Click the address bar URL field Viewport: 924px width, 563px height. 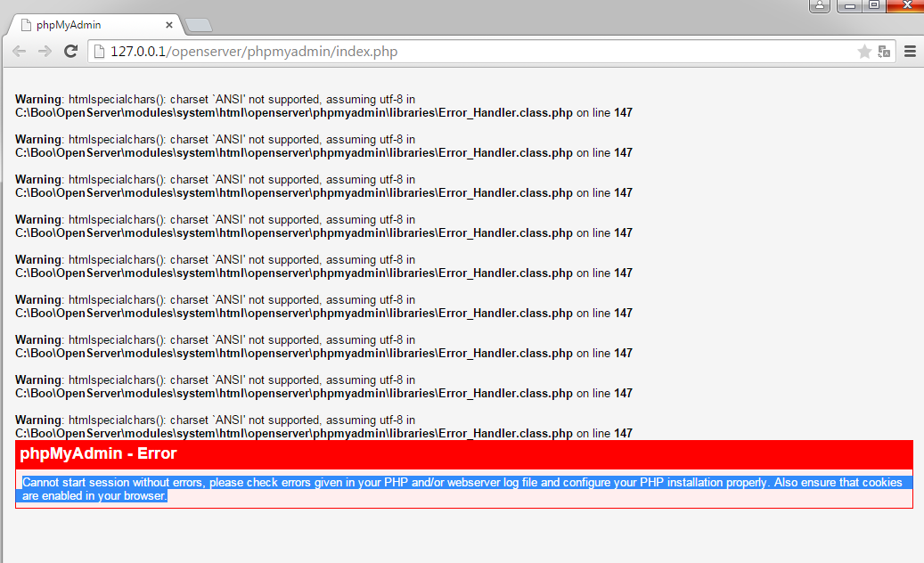(446, 52)
